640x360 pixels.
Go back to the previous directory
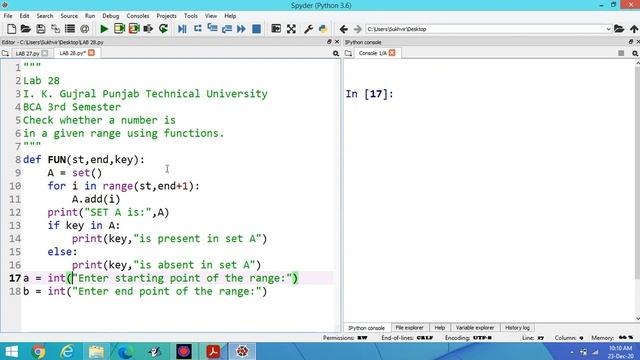coord(344,29)
